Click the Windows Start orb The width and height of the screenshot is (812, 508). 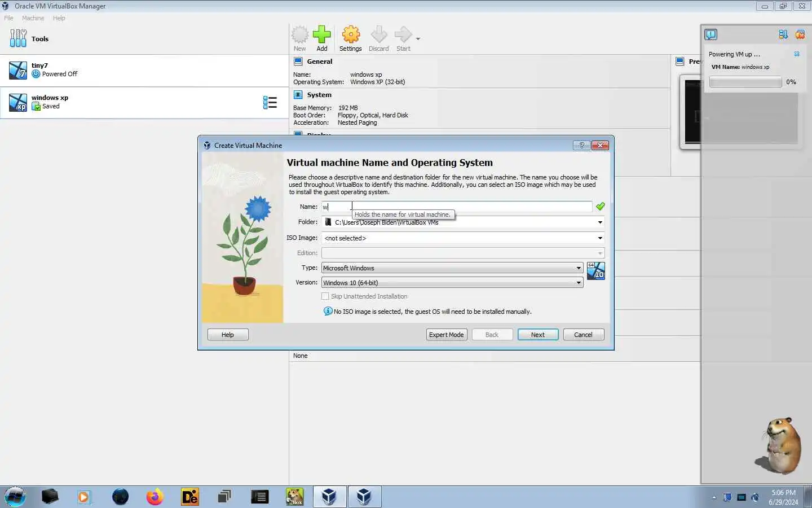pos(15,497)
